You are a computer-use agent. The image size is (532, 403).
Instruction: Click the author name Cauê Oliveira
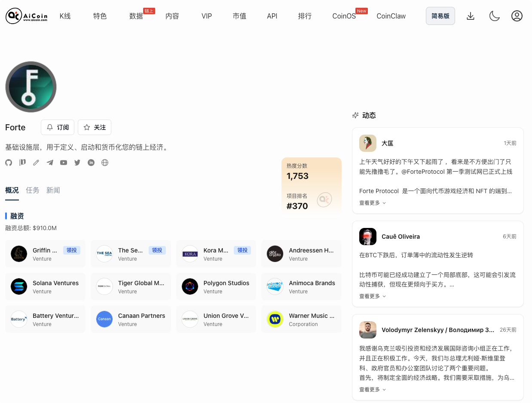click(401, 237)
